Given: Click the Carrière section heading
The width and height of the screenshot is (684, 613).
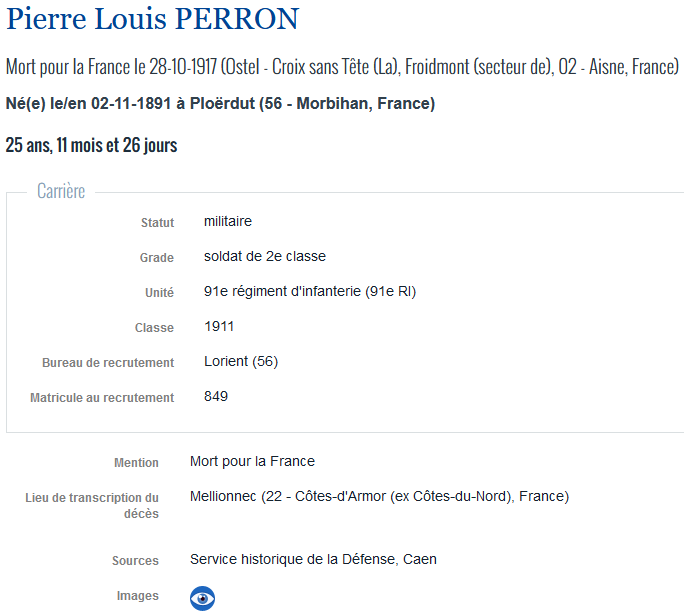Looking at the screenshot, I should tap(61, 191).
